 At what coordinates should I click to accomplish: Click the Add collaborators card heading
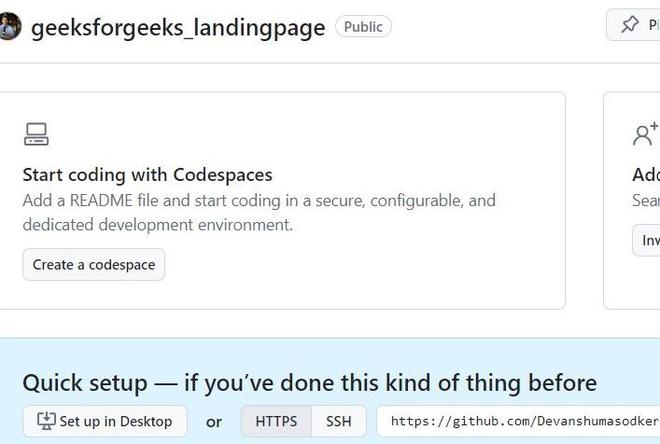pos(646,174)
